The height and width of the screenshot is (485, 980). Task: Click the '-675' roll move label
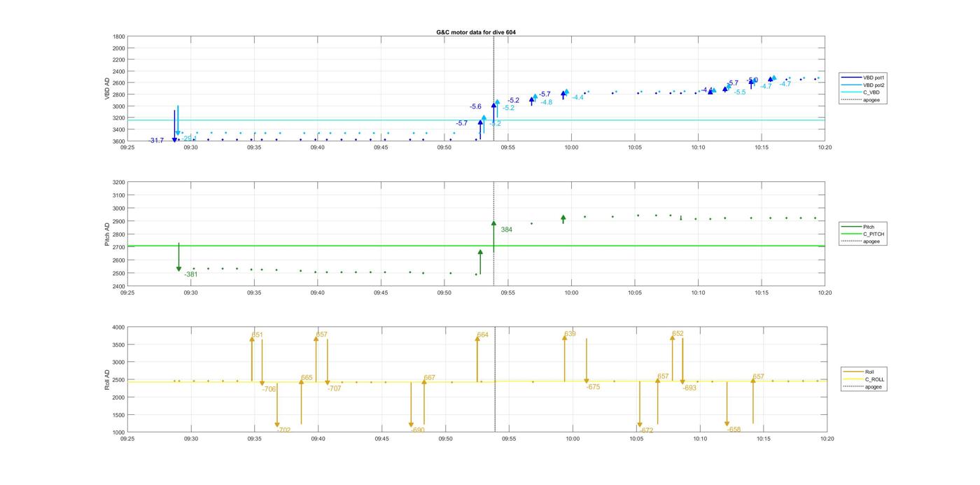[594, 387]
